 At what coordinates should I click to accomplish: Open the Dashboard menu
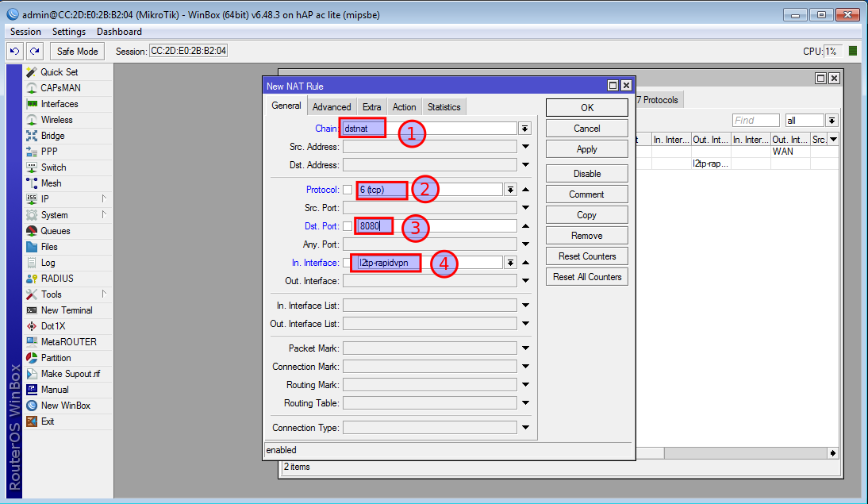tap(119, 32)
